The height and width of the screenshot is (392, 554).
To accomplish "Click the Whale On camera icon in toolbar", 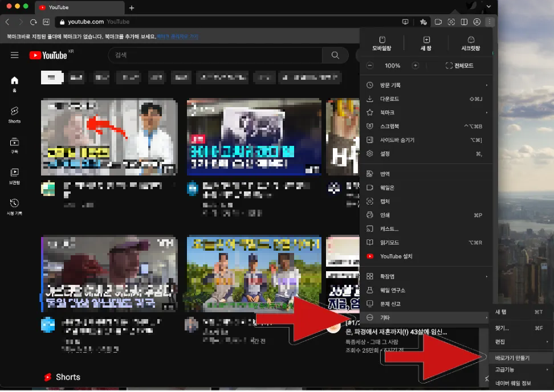I will 438,22.
